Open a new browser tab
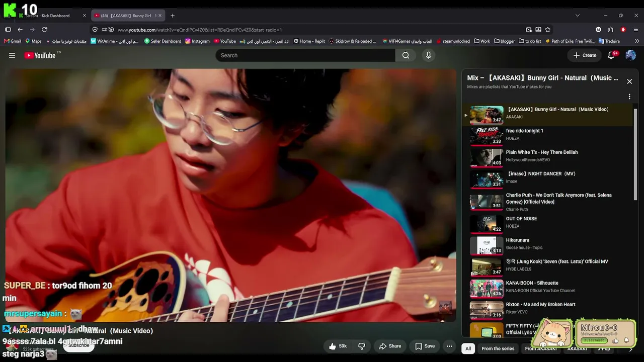 173,16
